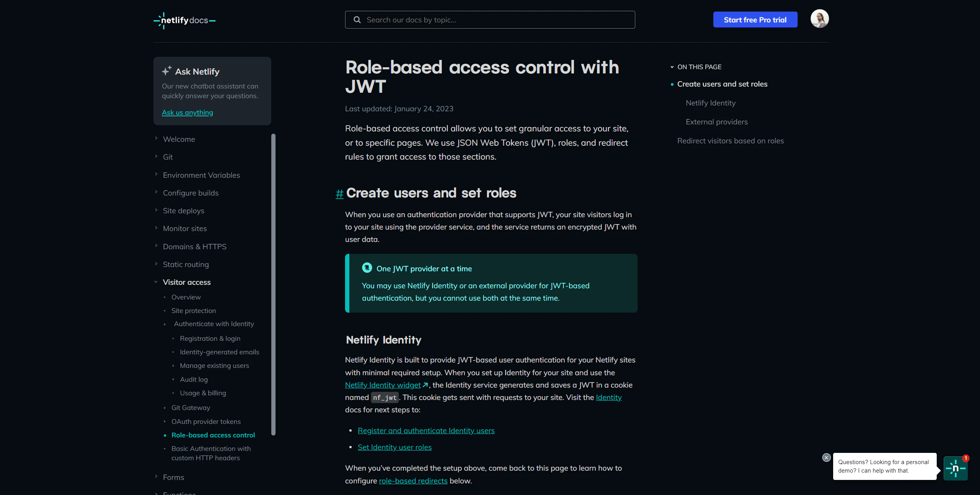Open Usage & billing page
Viewport: 980px width, 495px height.
click(x=203, y=393)
